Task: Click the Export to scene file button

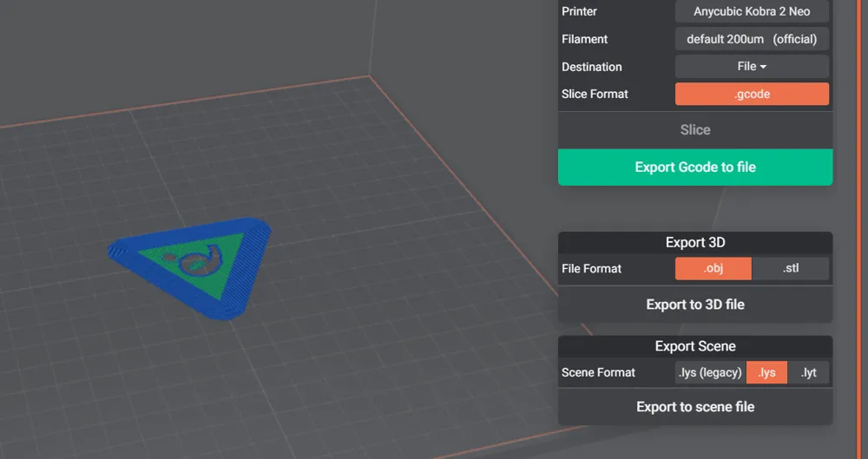Action: pyautogui.click(x=695, y=407)
